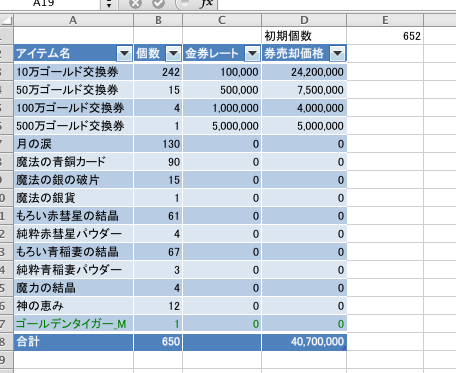
Task: Select the total 40,700,000 cell
Action: 304,342
